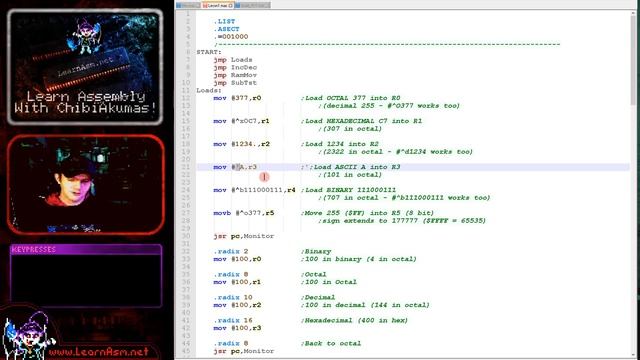This screenshot has height=360, width=640.
Task: Click comment 'Load OCTAL 377 into R0'
Action: [x=351, y=98]
